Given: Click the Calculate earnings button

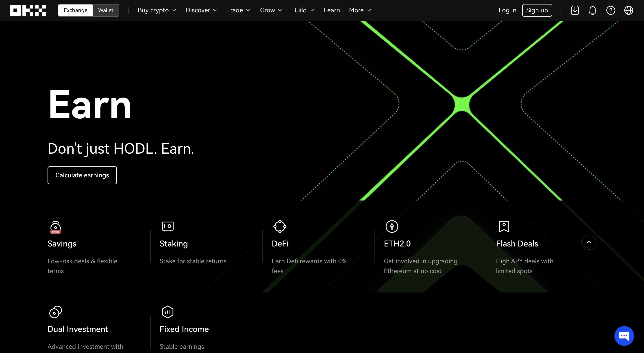Looking at the screenshot, I should 82,175.
